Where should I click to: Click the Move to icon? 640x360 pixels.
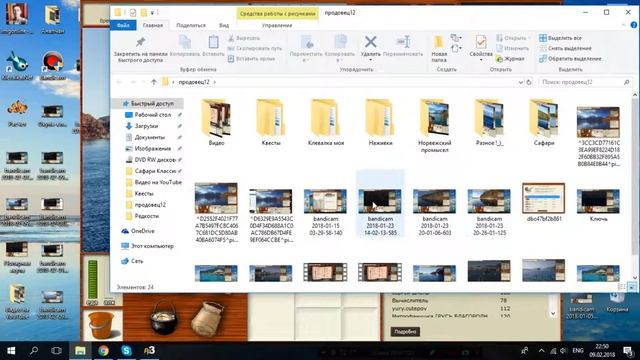[306, 42]
